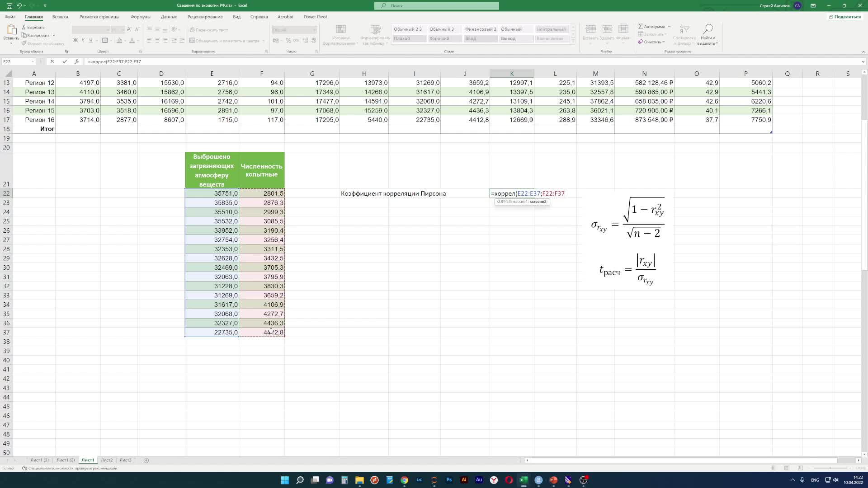Open the Quick Access Toolbar customization arrow
Viewport: 868px width, 488px height.
45,5
